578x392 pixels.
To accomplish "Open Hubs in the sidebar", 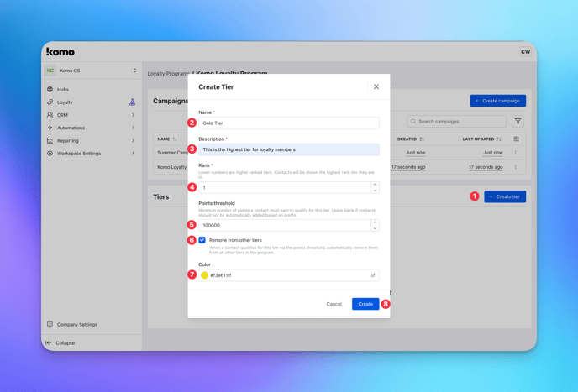I will pos(63,90).
